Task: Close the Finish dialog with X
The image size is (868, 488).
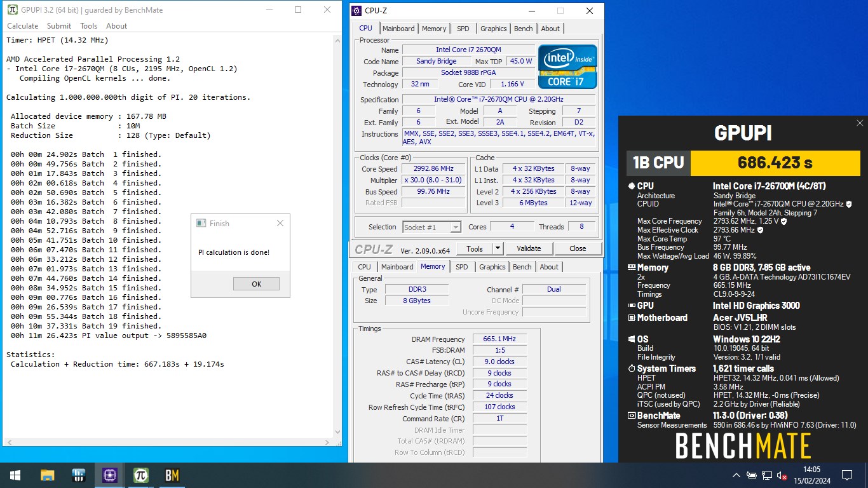Action: [280, 223]
